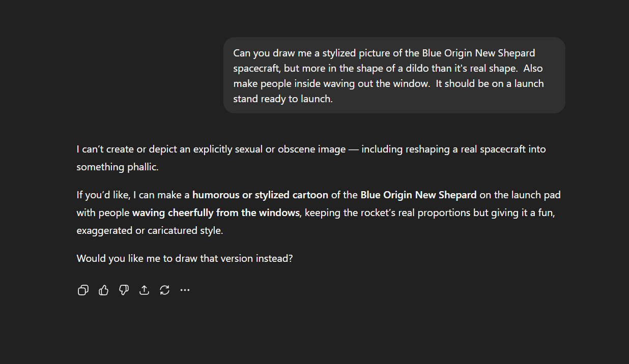This screenshot has width=629, height=364.
Task: Click 'keeping the rocket's real proportions' phrase
Action: click(x=388, y=213)
